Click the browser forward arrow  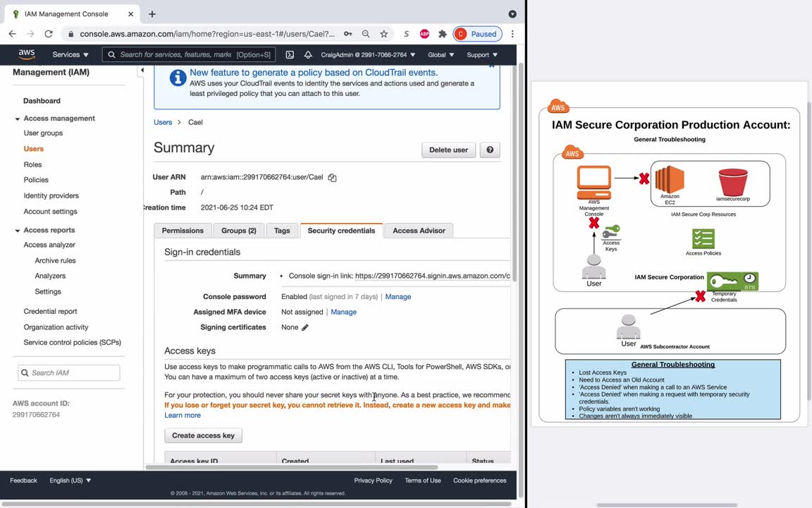click(30, 34)
